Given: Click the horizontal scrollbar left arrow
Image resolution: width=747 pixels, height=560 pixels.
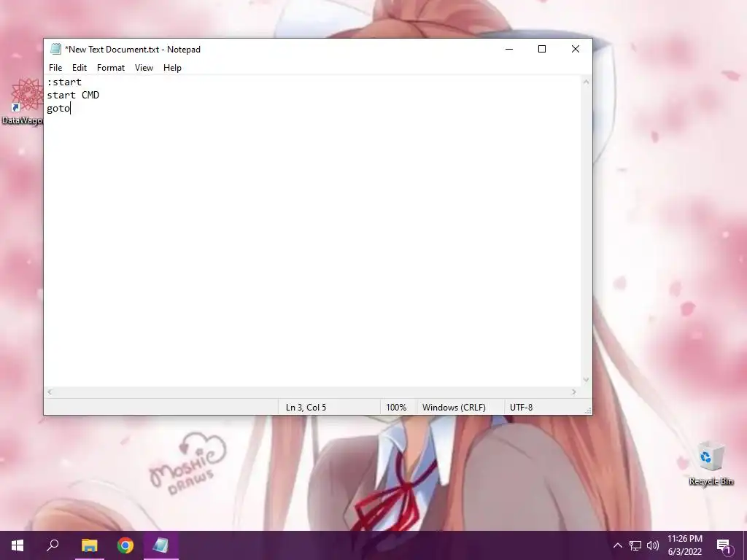Looking at the screenshot, I should coord(50,392).
